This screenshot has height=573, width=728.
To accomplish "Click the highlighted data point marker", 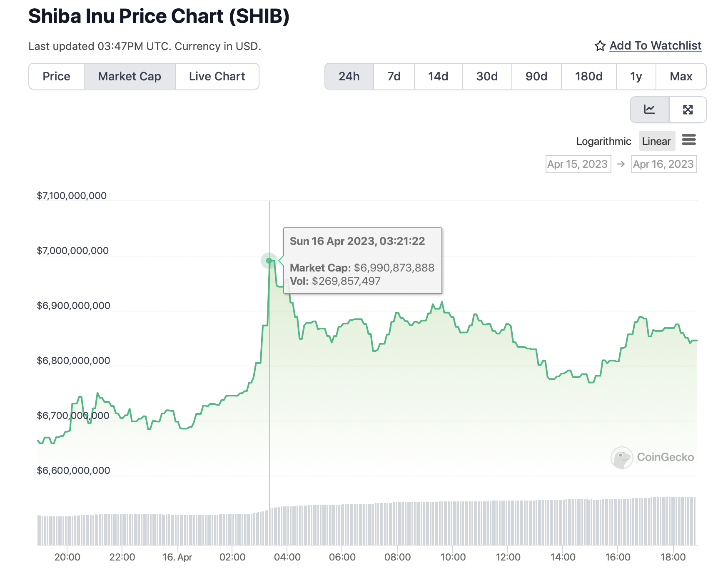I will point(269,261).
